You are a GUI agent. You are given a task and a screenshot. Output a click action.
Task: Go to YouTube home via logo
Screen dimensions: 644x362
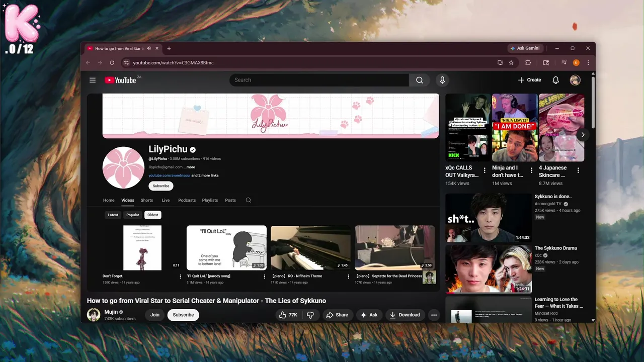click(121, 80)
